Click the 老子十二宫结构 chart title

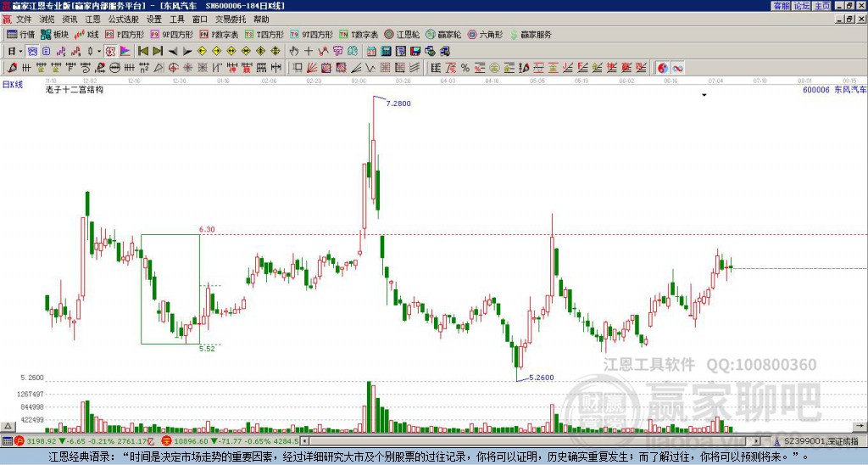tap(75, 89)
